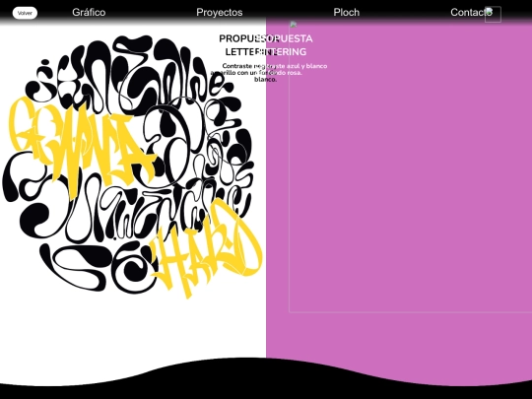
Task: Select the PROPUESTA LETTERING heading on the pink panel
Action: click(x=285, y=45)
